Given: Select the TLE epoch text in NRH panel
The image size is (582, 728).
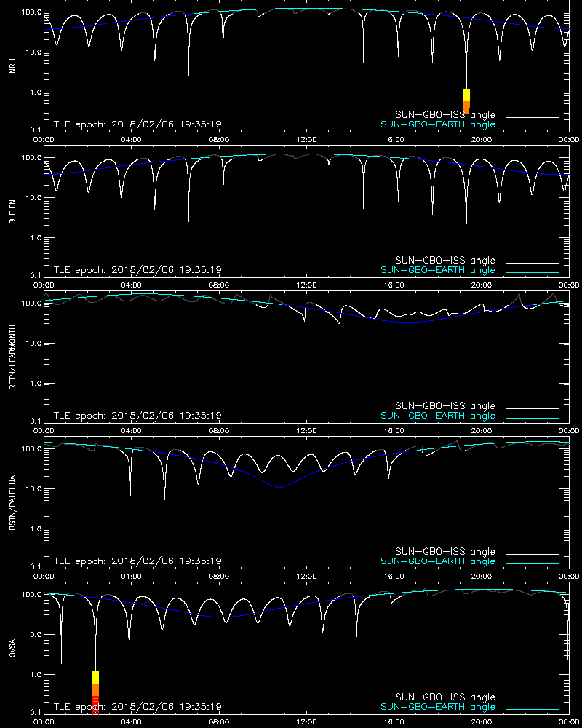Looking at the screenshot, I should pyautogui.click(x=137, y=124).
